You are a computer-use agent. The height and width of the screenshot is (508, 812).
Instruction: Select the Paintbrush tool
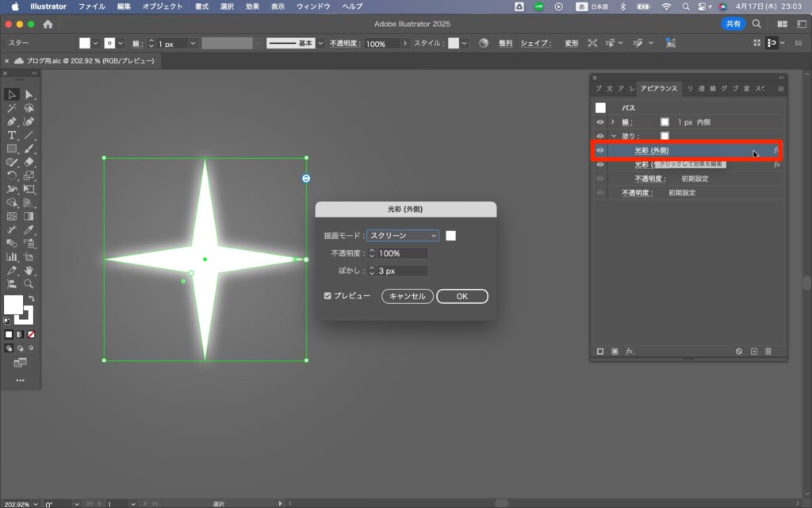[29, 148]
